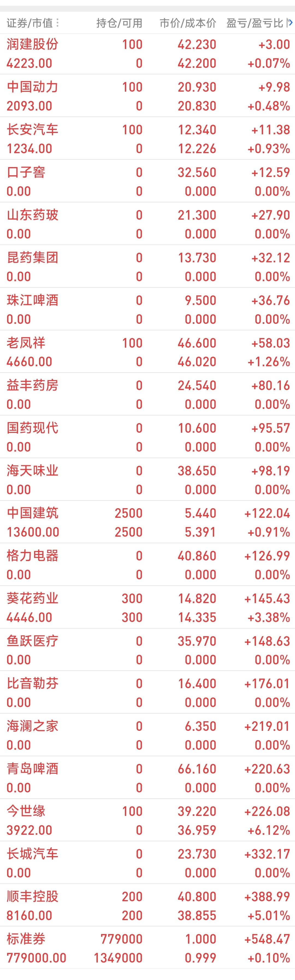Select the 中国建筑 position with 2500 shares

point(147,522)
